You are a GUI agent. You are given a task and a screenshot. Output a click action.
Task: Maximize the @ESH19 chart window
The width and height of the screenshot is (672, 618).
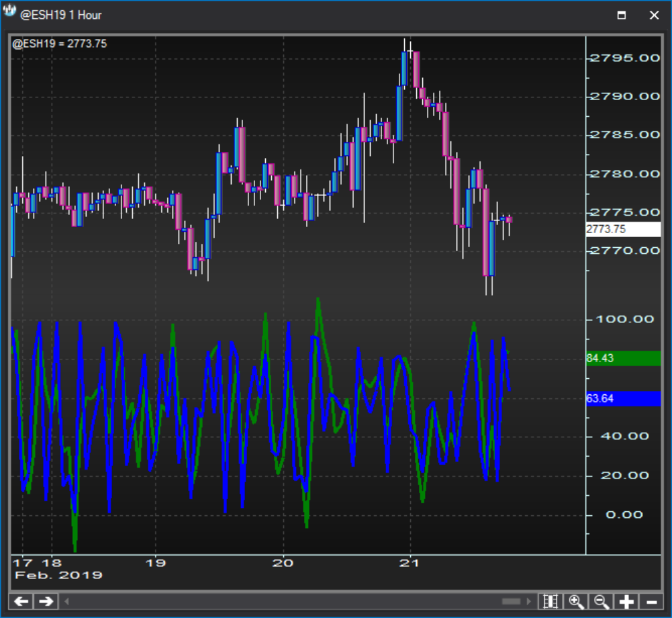622,15
